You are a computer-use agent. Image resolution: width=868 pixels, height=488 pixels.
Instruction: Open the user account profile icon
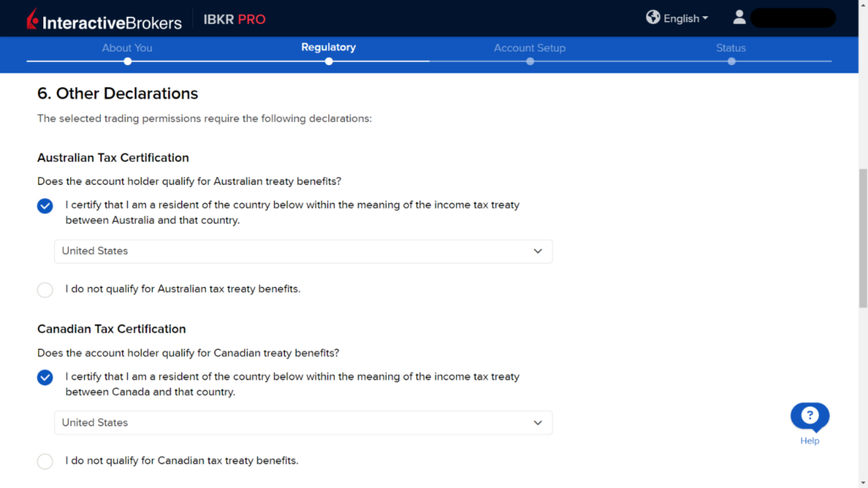point(739,17)
